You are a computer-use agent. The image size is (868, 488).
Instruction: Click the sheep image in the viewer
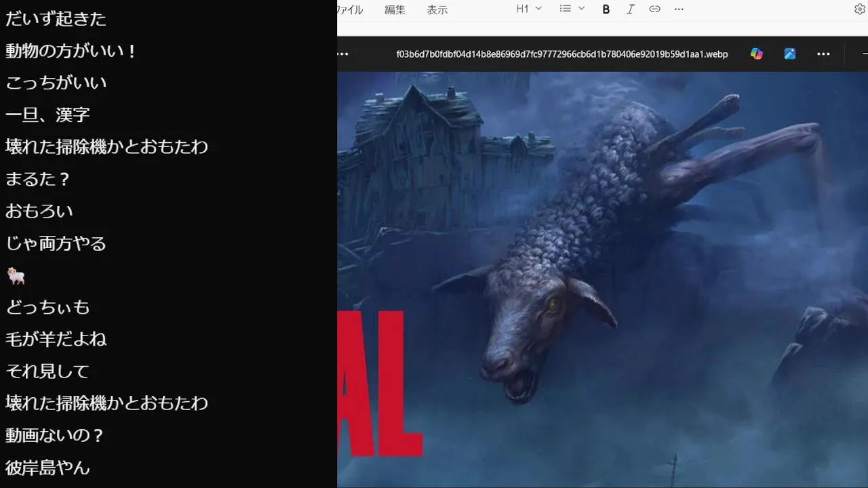(x=602, y=279)
